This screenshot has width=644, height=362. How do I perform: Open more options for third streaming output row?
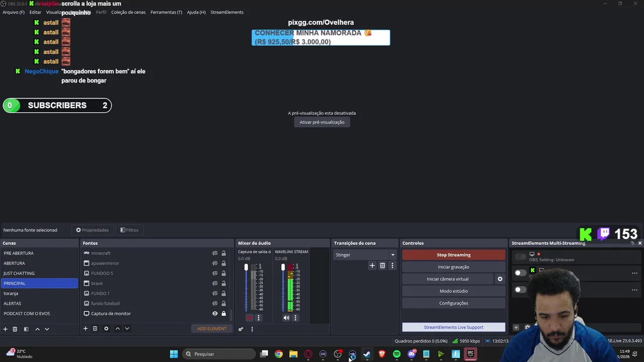(634, 290)
